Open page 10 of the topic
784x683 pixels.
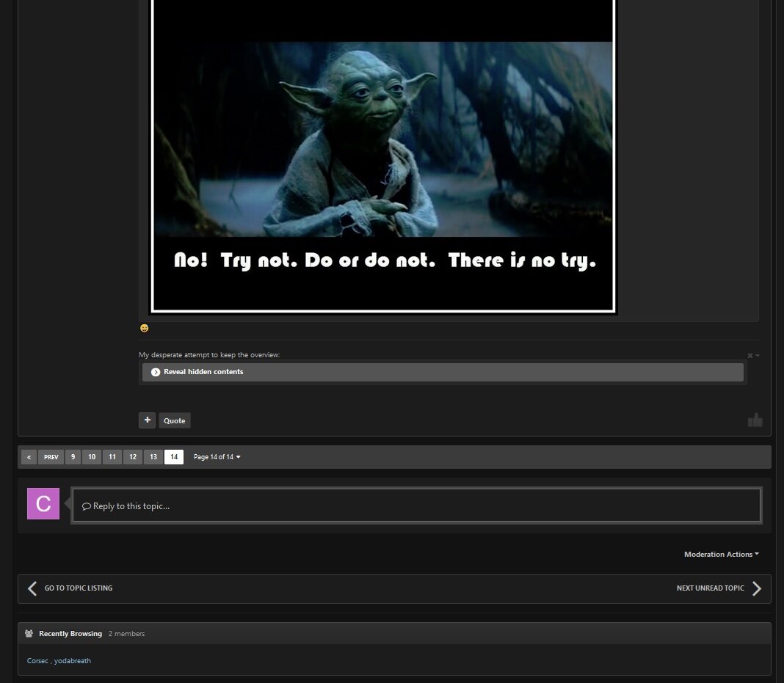(x=92, y=456)
